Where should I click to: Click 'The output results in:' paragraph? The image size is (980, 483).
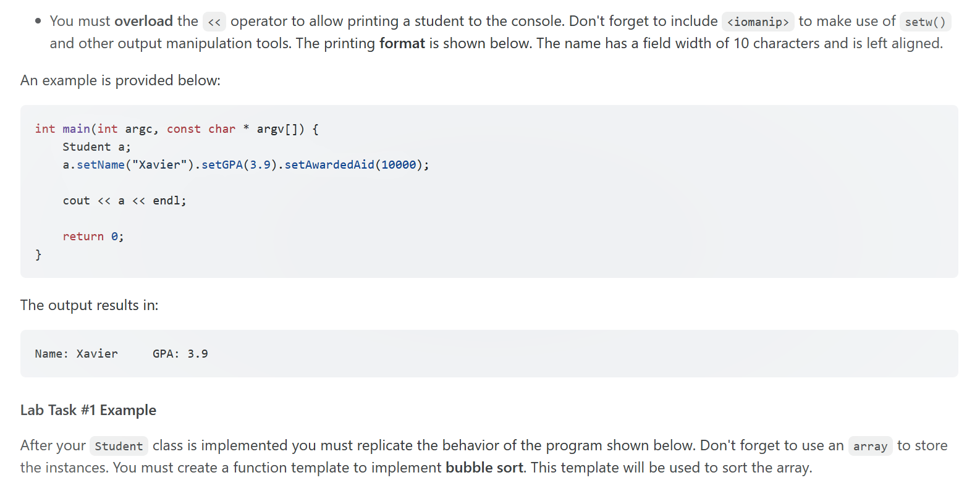coord(90,305)
